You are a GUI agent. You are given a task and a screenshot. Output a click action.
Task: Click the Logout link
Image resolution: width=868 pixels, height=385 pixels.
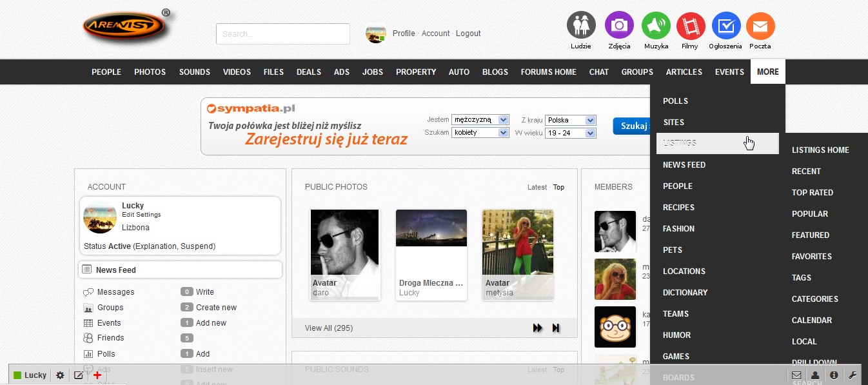pyautogui.click(x=468, y=34)
